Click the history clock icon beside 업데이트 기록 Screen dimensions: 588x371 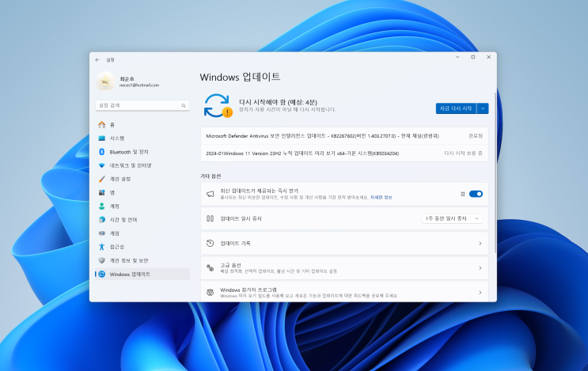[210, 243]
